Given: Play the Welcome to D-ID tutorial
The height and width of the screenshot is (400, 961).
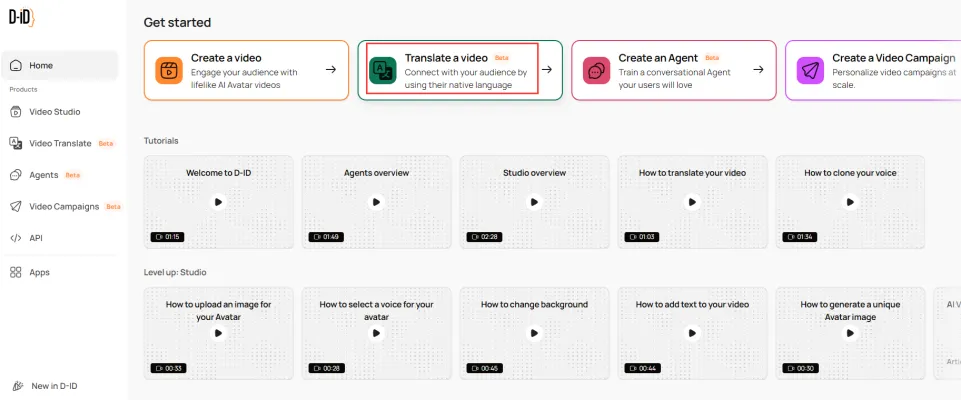Looking at the screenshot, I should tap(219, 201).
